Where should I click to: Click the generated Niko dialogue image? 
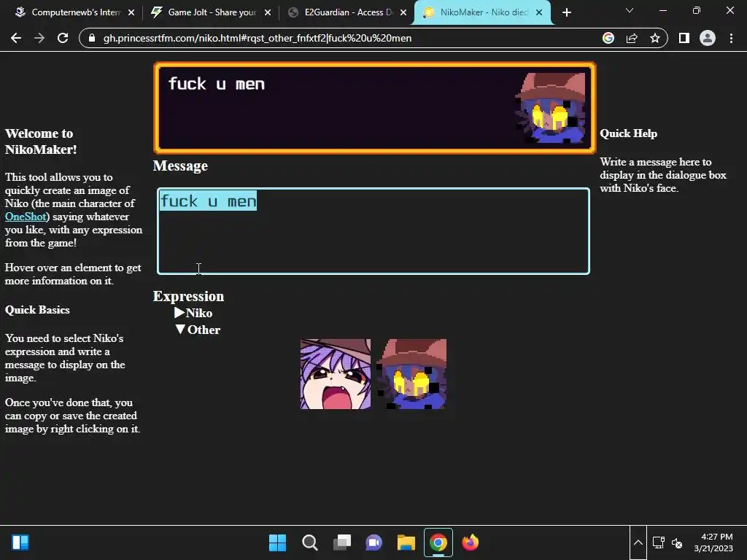[375, 108]
